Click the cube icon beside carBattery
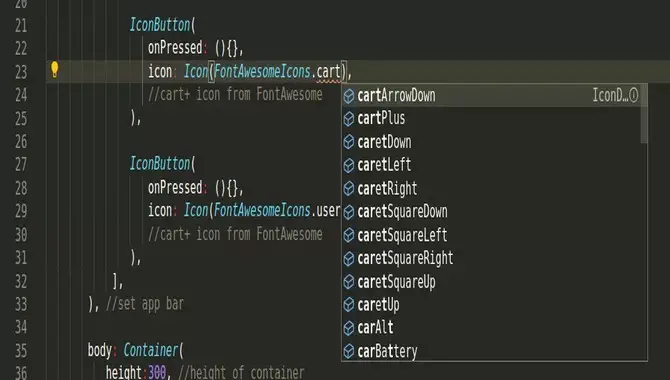 (x=349, y=351)
